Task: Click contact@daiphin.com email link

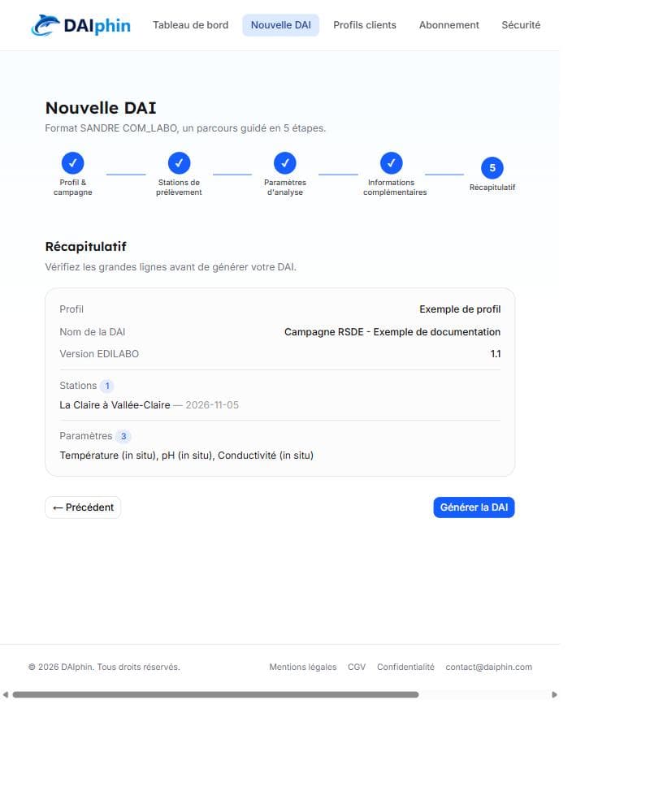Action: click(489, 667)
